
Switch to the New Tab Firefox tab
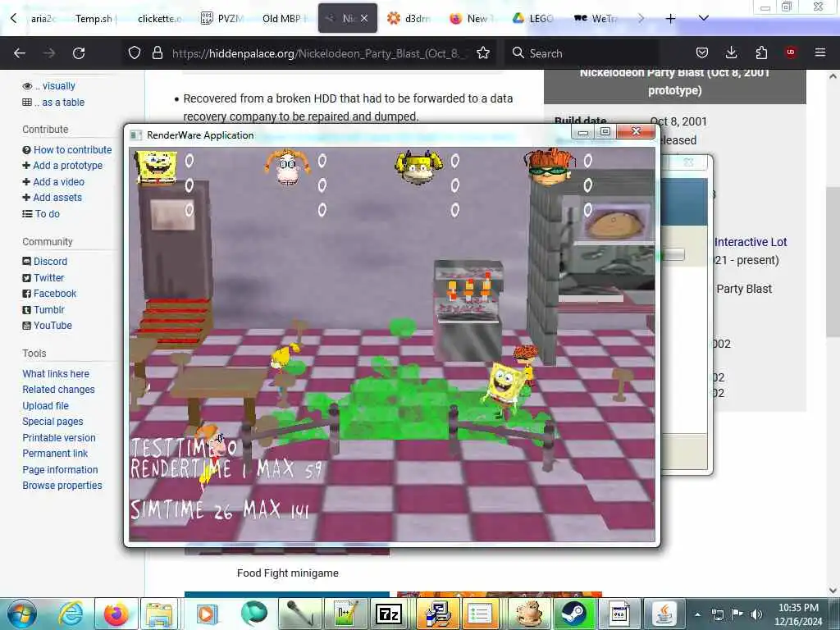(472, 19)
